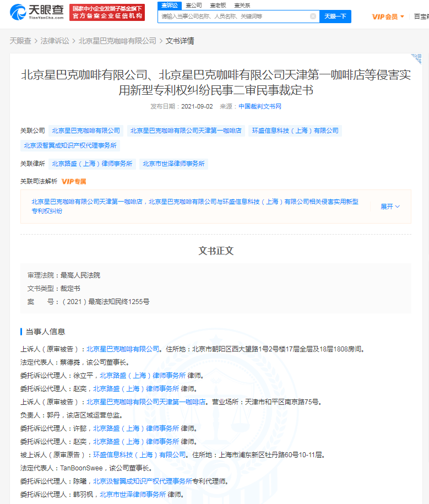Open the VIP会员 dropdown

click(388, 17)
